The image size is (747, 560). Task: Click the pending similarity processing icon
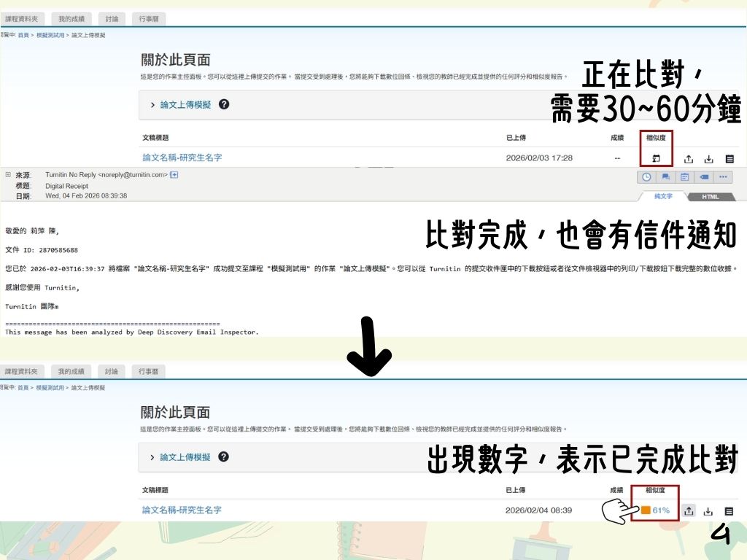pyautogui.click(x=656, y=159)
